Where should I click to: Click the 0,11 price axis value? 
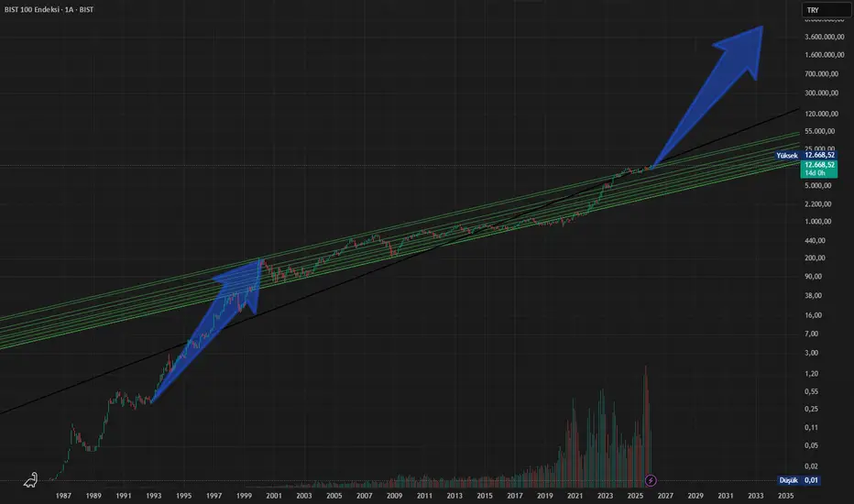[812, 428]
